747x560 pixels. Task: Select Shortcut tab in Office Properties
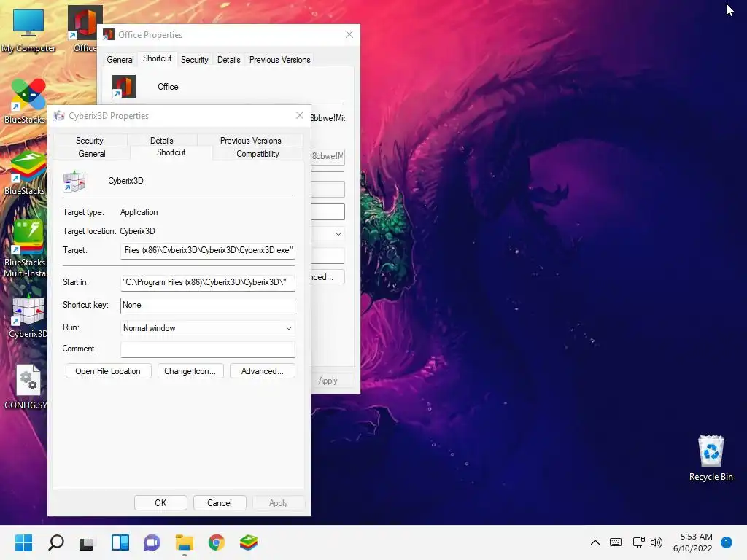point(158,58)
